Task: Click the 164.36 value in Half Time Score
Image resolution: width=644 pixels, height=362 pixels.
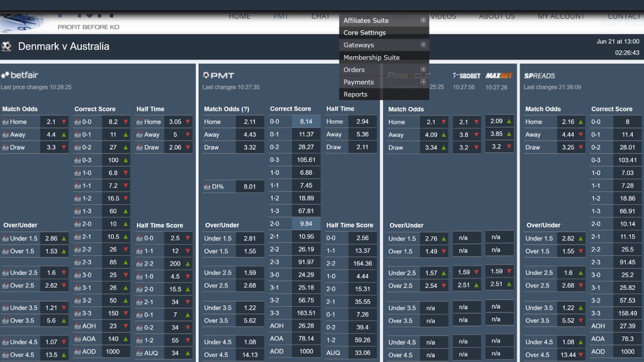Action: point(362,263)
